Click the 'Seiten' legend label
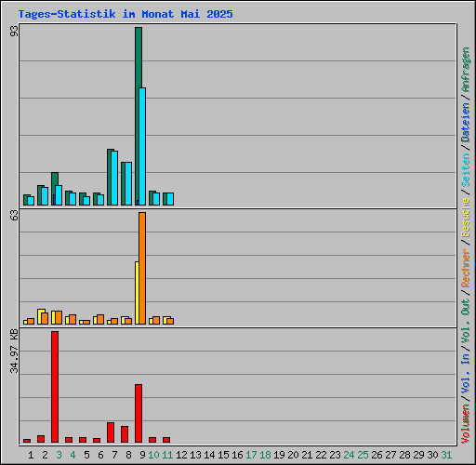 pos(466,170)
